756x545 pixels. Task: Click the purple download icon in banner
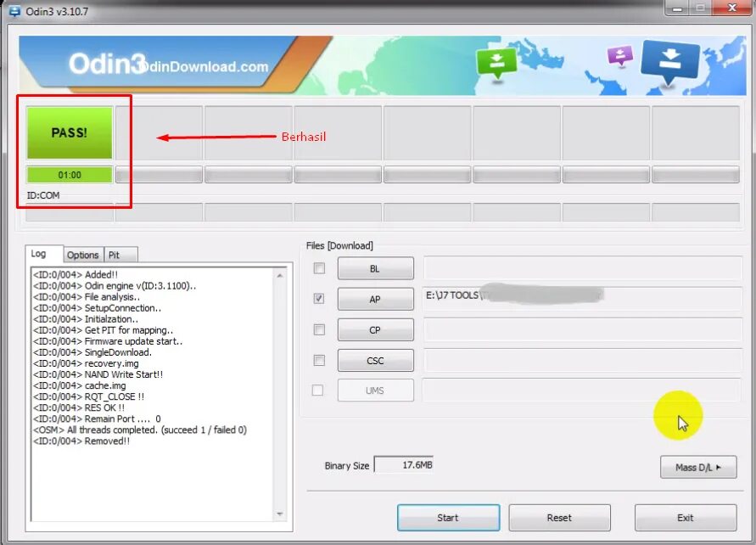coord(620,55)
